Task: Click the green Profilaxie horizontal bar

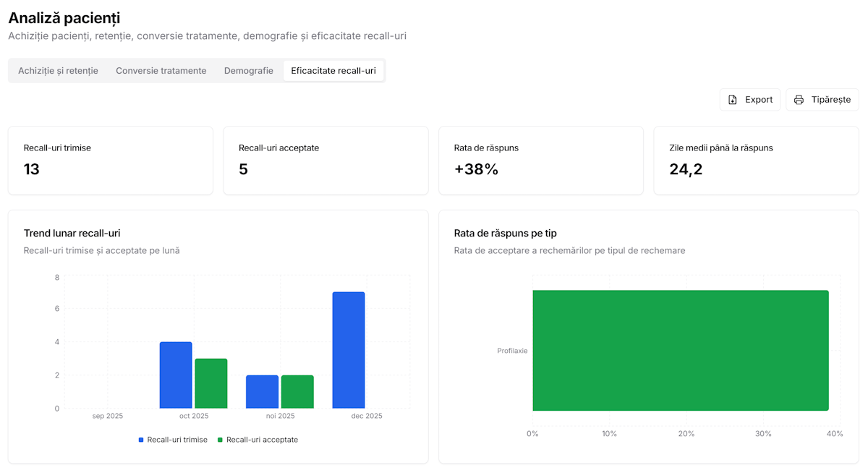Action: (680, 350)
